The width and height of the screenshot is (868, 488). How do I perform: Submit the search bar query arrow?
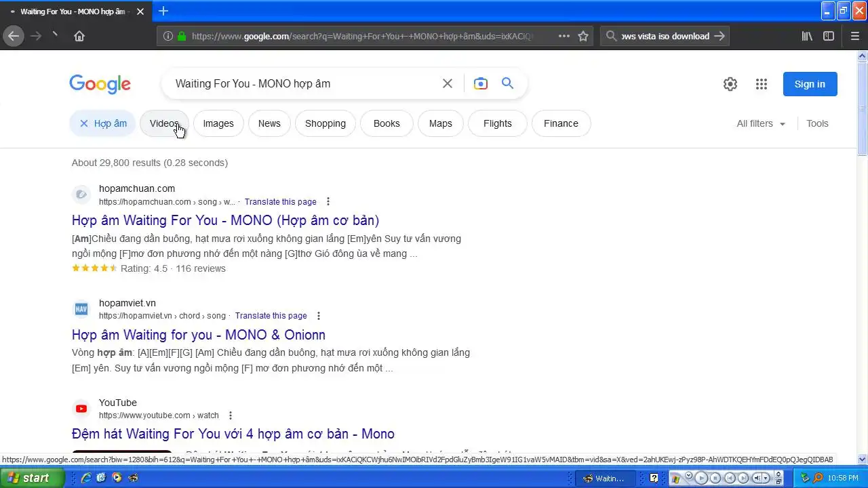(x=719, y=36)
